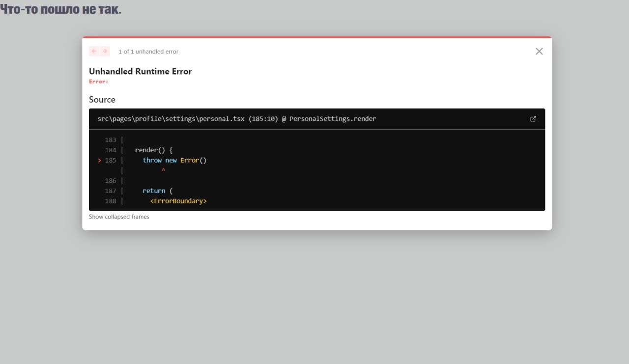Click the PersonalSettings.render method name

(333, 119)
